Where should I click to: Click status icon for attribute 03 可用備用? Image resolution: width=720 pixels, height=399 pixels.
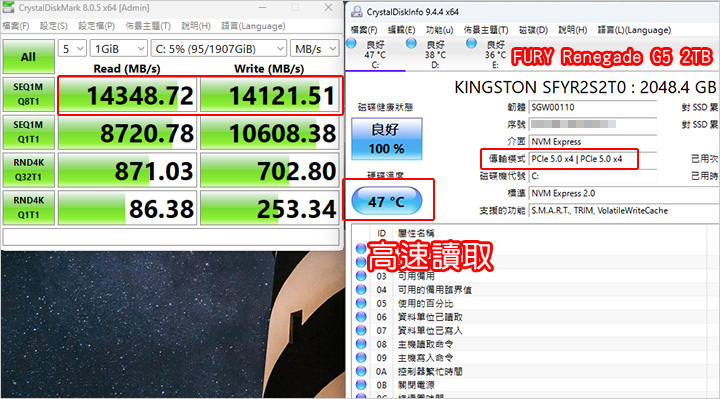[x=361, y=276]
